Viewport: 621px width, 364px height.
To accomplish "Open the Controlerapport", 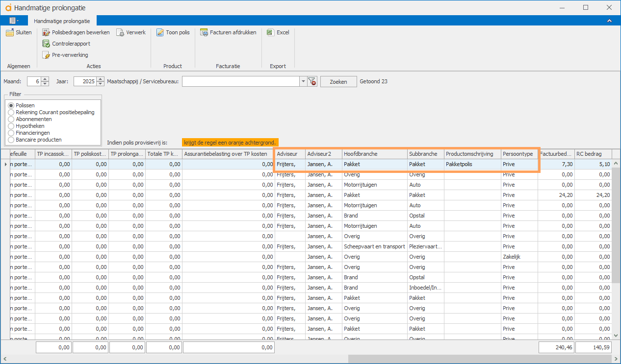I will 66,44.
